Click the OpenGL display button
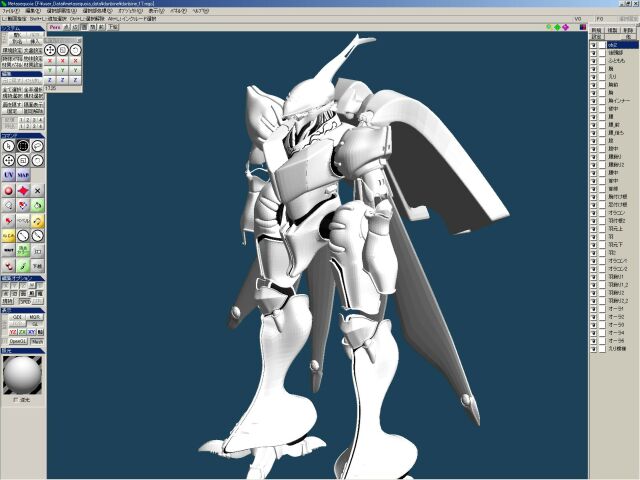The image size is (640, 480). tap(18, 341)
